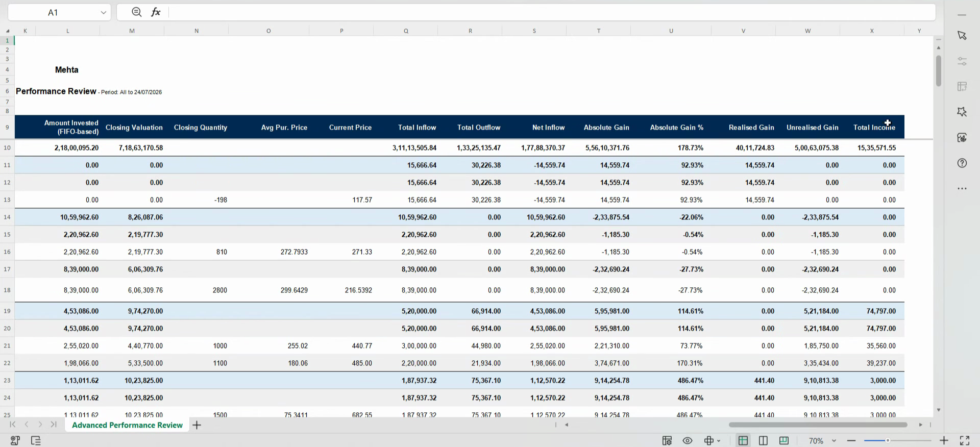Viewport: 980px width, 447px height.
Task: Add a new sheet with plus button
Action: (197, 425)
